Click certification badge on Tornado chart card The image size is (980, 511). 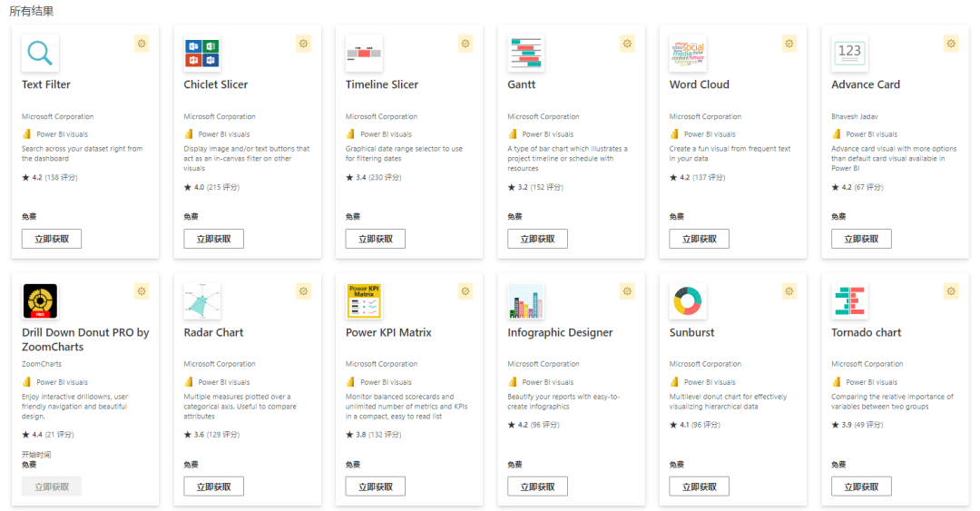coord(951,291)
